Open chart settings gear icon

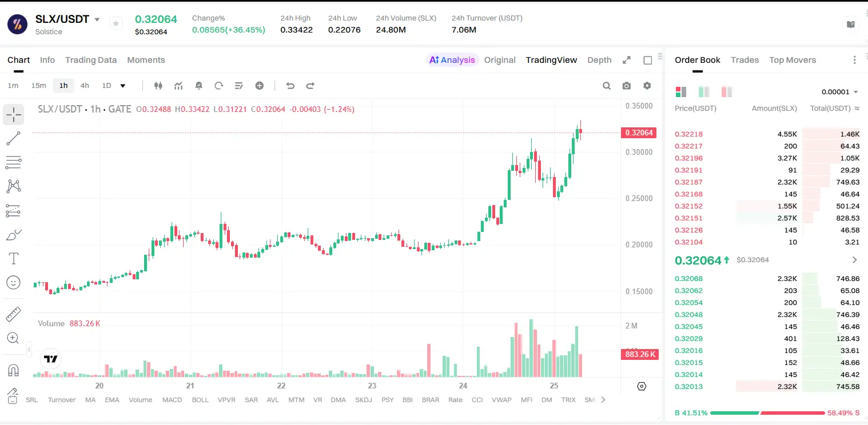point(647,86)
